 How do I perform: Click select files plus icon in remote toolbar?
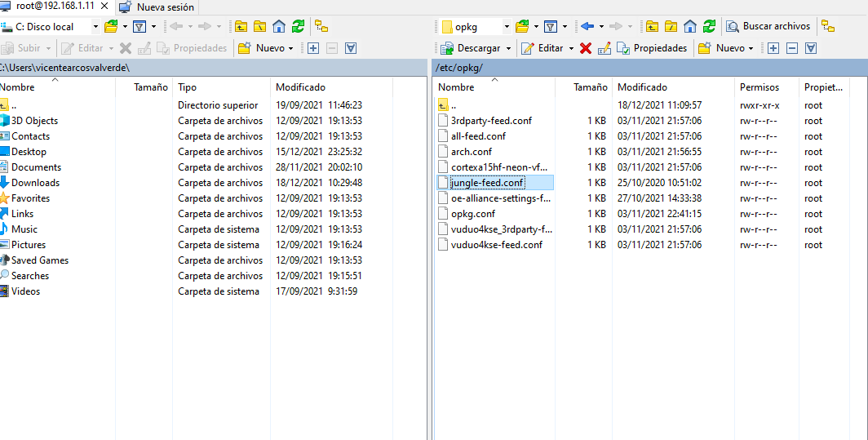click(x=773, y=48)
